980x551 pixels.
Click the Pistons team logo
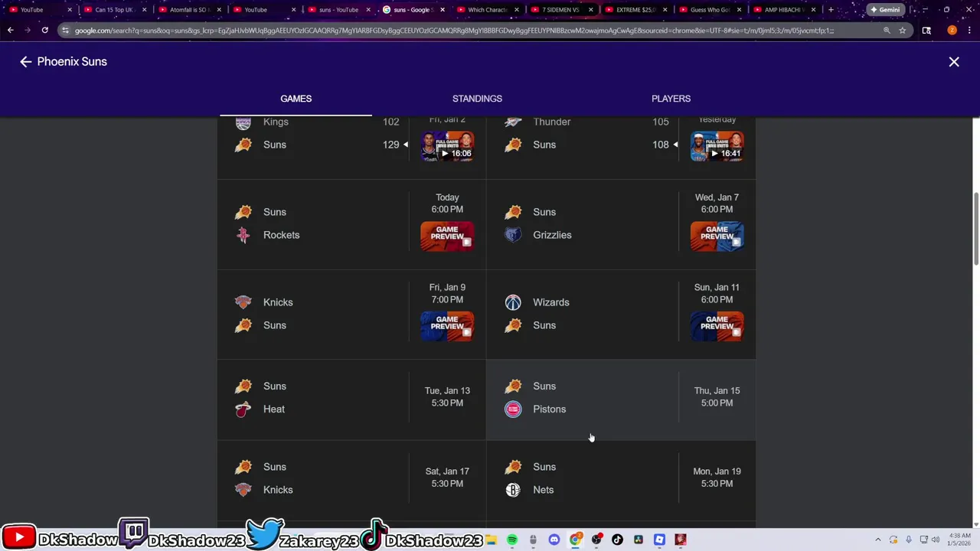pyautogui.click(x=513, y=409)
